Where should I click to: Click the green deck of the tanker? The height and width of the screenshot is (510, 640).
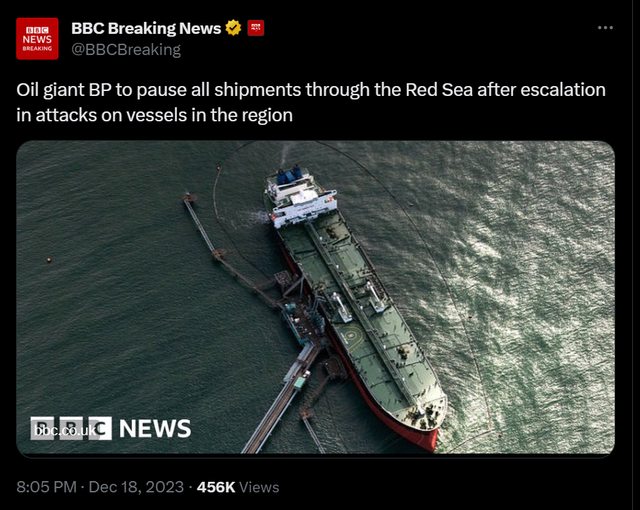click(x=360, y=300)
